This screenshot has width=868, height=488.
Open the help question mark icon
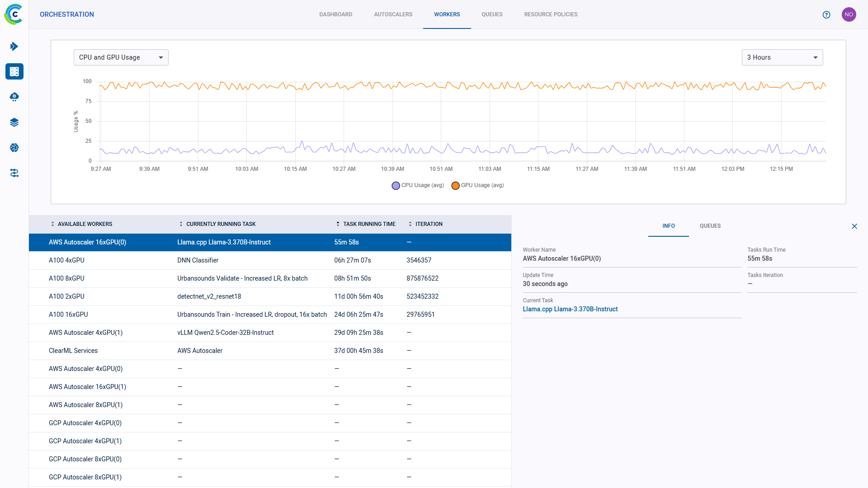point(826,14)
